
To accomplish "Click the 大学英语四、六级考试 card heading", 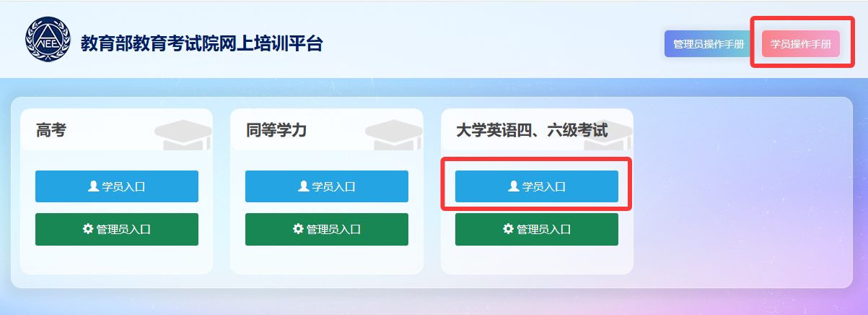I will (532, 131).
